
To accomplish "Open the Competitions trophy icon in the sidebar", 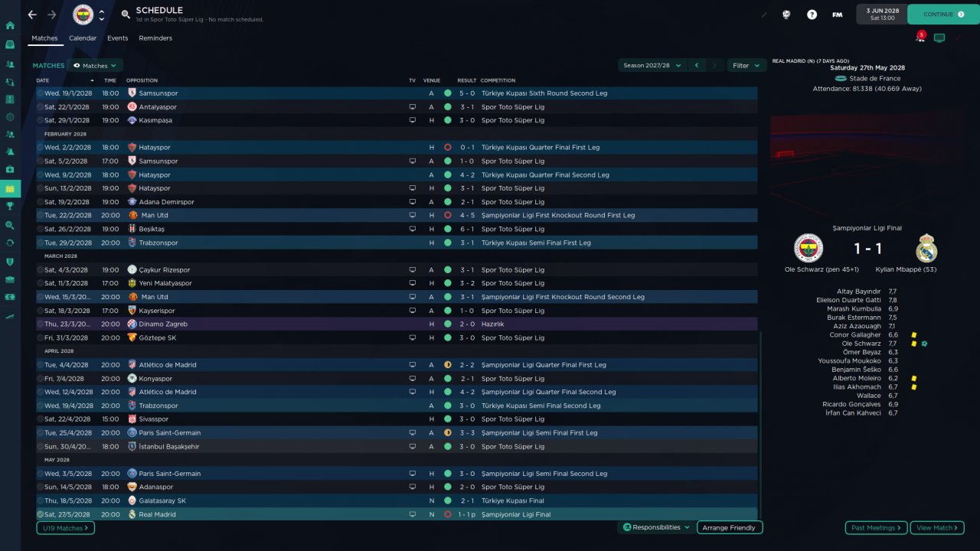I will pyautogui.click(x=10, y=206).
